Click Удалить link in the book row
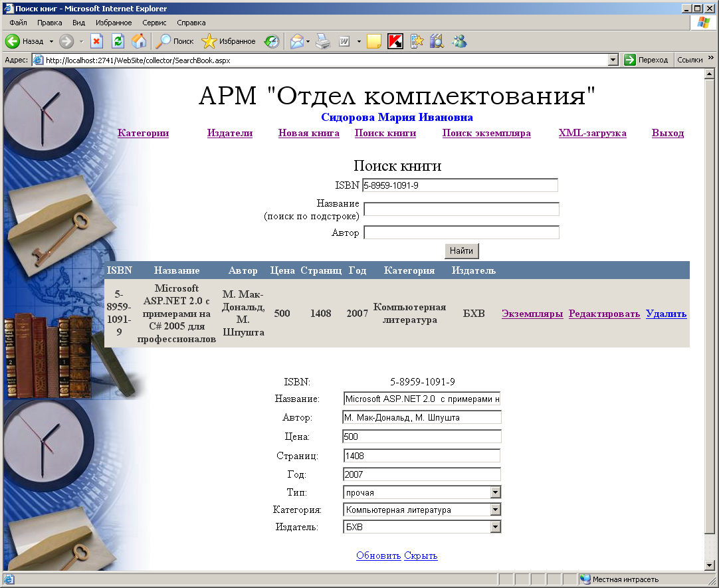719x588 pixels. pyautogui.click(x=666, y=314)
